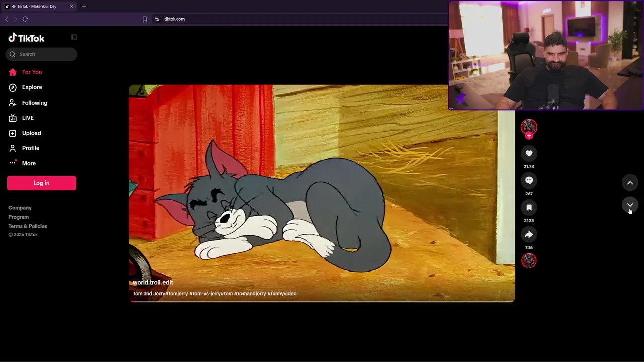This screenshot has width=644, height=362.
Task: Click the browser back arrow
Action: click(7, 19)
